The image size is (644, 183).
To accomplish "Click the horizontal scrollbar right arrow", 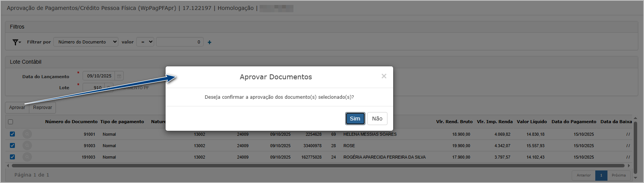I will [629, 166].
